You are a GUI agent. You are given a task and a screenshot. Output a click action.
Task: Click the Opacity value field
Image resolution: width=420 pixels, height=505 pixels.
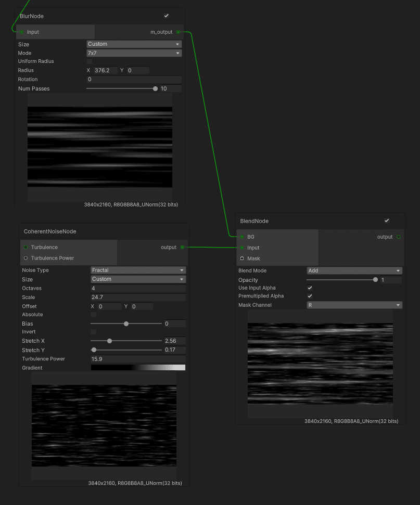(391, 280)
